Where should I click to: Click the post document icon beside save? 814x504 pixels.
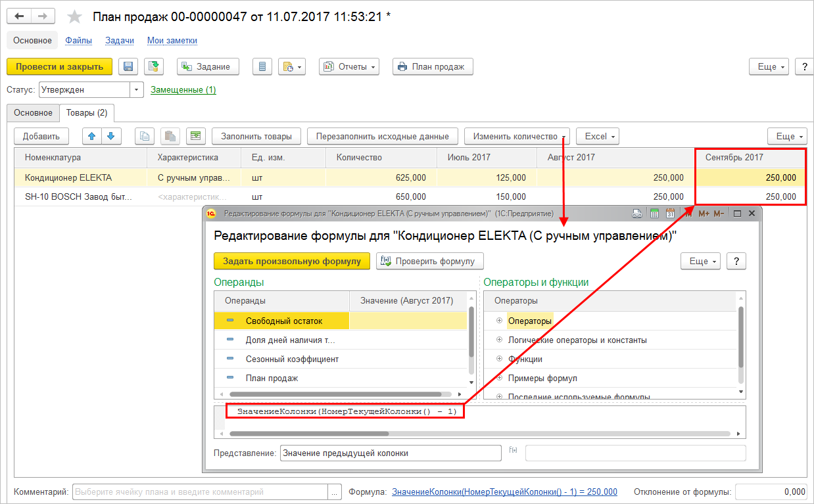click(x=153, y=66)
